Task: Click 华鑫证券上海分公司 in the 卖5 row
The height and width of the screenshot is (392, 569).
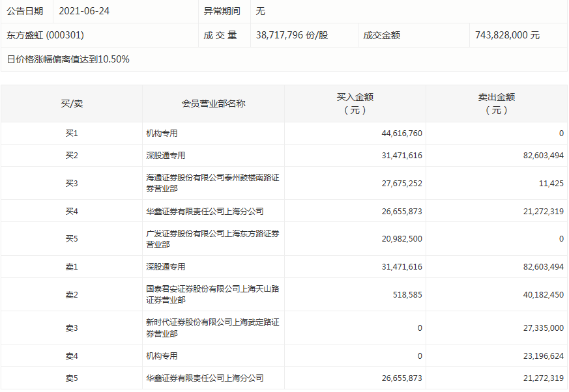Action: point(205,378)
